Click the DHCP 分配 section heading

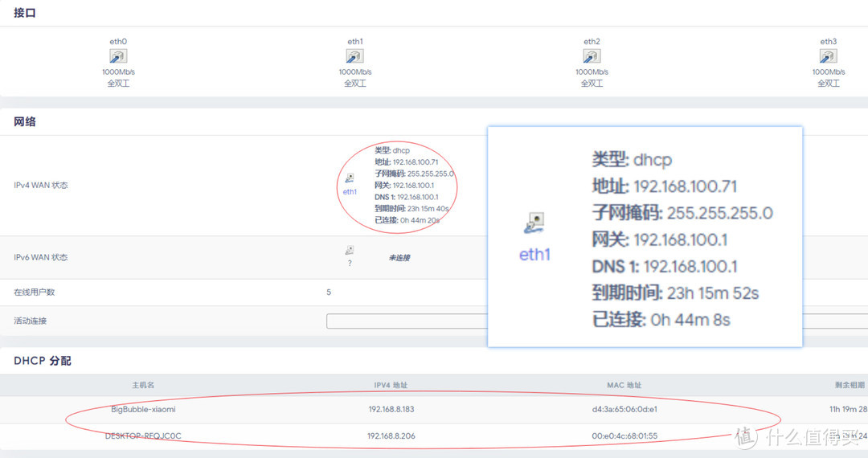coord(43,361)
